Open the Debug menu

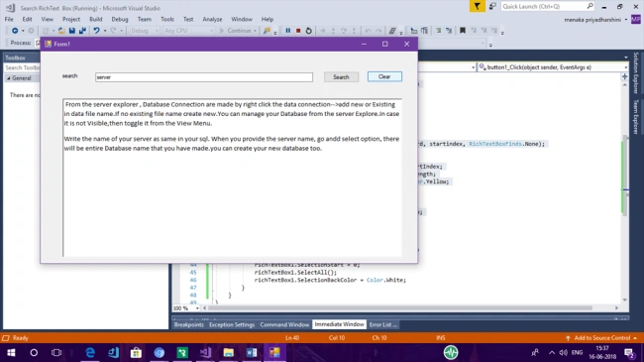pyautogui.click(x=120, y=19)
